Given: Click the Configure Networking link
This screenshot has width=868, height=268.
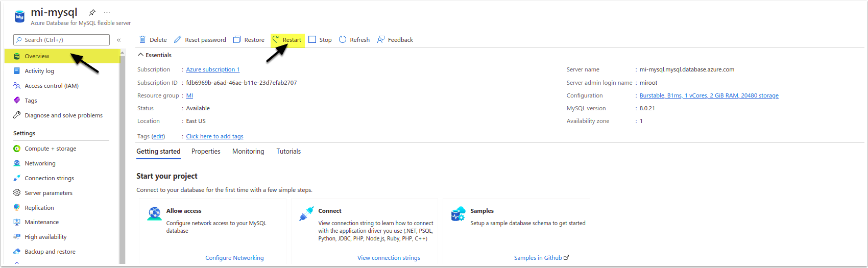Looking at the screenshot, I should click(234, 258).
